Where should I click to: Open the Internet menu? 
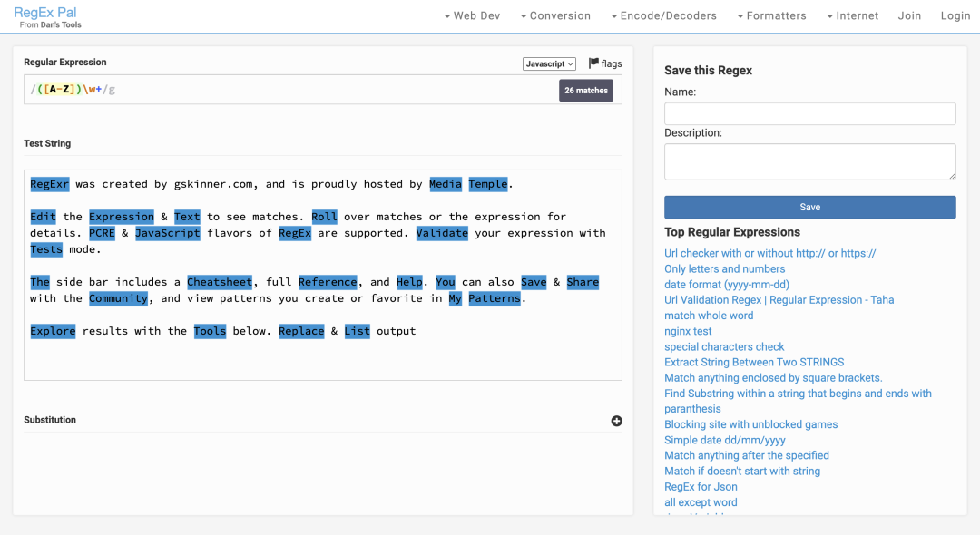coord(852,15)
